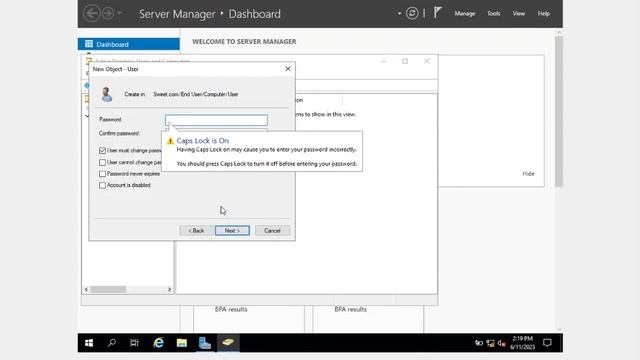Enable Account is disabled checkbox

pos(102,185)
